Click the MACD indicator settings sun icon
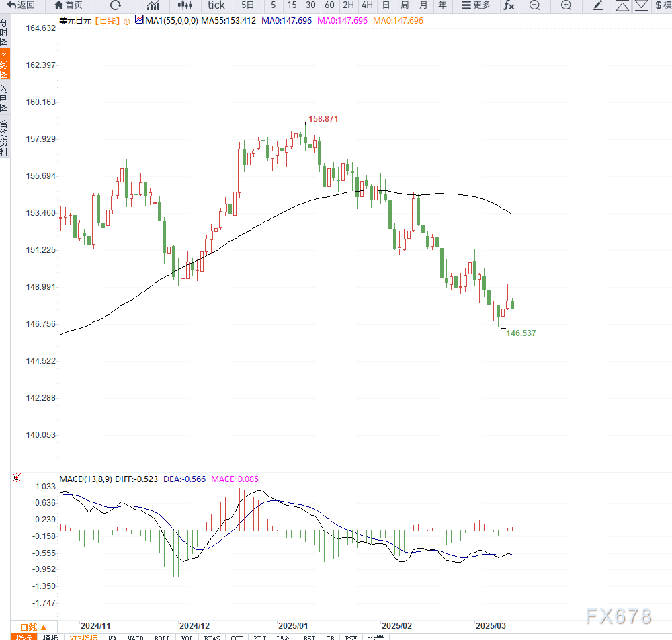This screenshot has width=672, height=640. 17,478
